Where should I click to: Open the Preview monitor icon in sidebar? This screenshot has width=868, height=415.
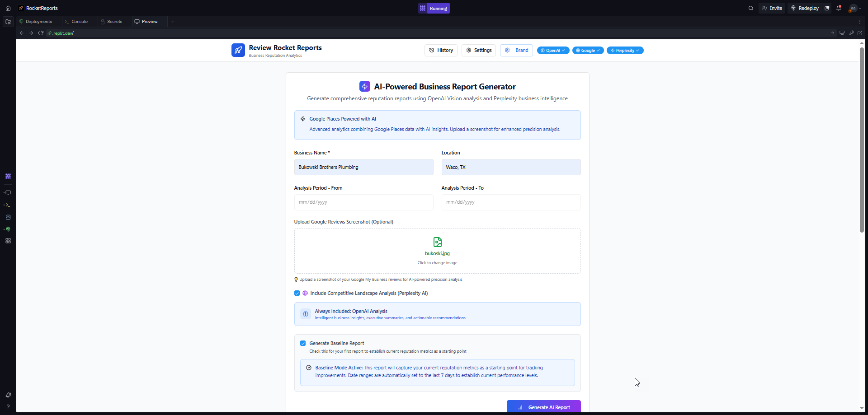[8, 193]
